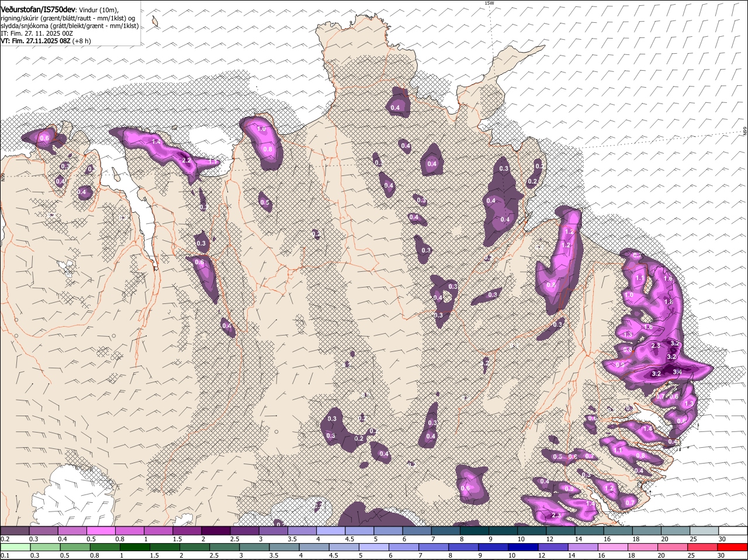Pick the light gray 25 swatch in top legend
748x560 pixels.
pos(704,531)
